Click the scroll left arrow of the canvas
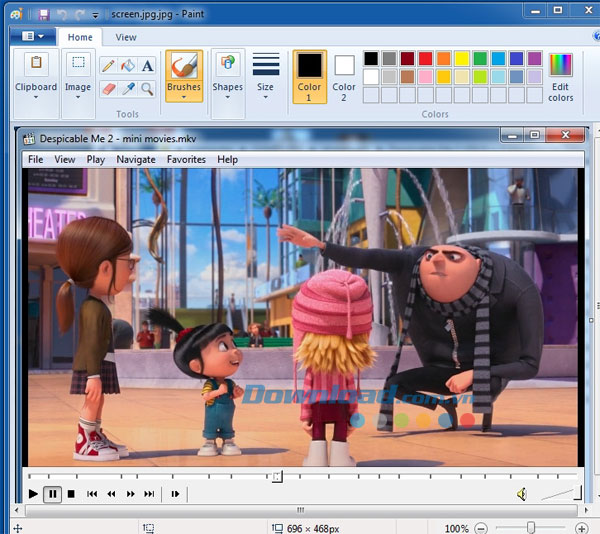This screenshot has height=534, width=600. [x=16, y=510]
